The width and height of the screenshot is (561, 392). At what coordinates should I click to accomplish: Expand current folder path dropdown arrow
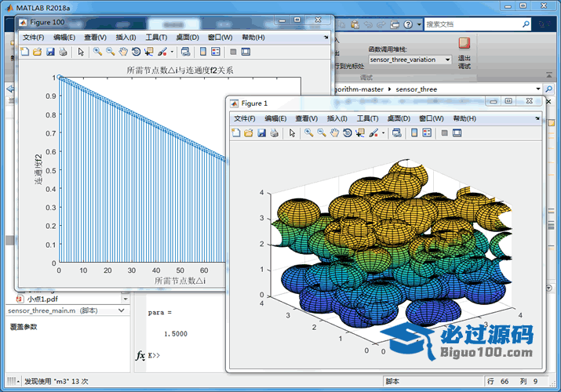click(x=538, y=89)
